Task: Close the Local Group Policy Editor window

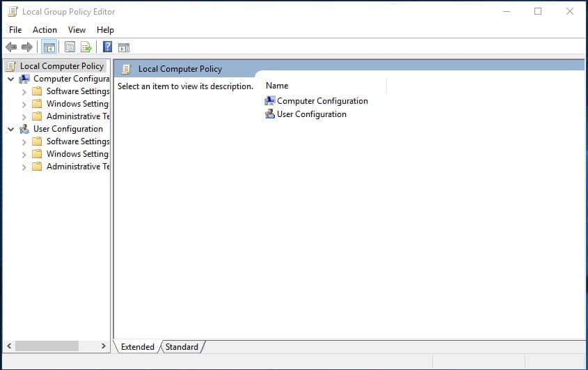Action: (x=570, y=11)
